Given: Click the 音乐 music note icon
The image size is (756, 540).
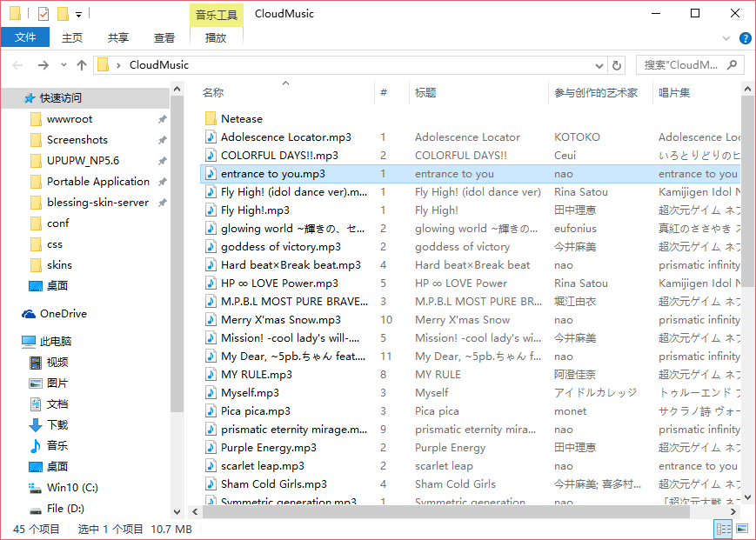Looking at the screenshot, I should pos(35,445).
